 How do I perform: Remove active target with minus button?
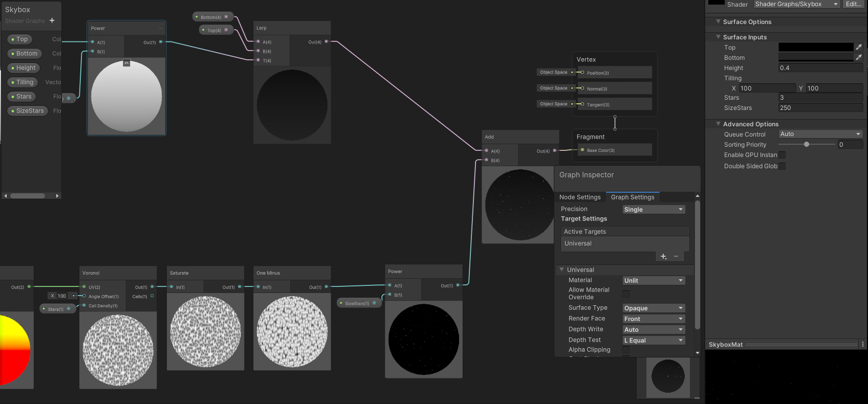point(676,256)
